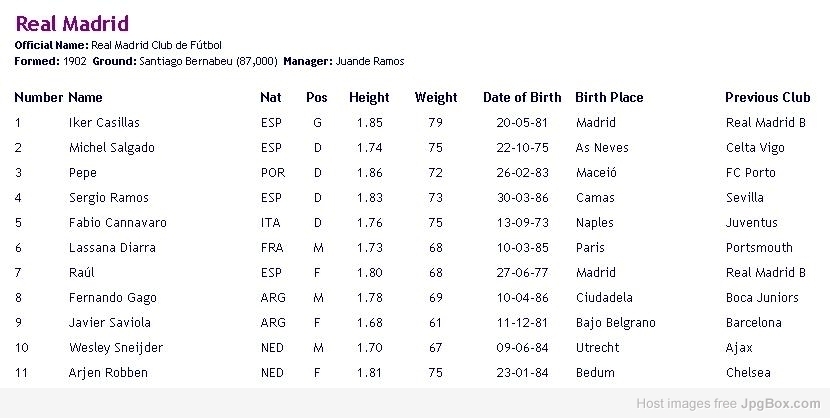This screenshot has height=418, width=830.
Task: Select Pepe in the player list
Action: (83, 174)
